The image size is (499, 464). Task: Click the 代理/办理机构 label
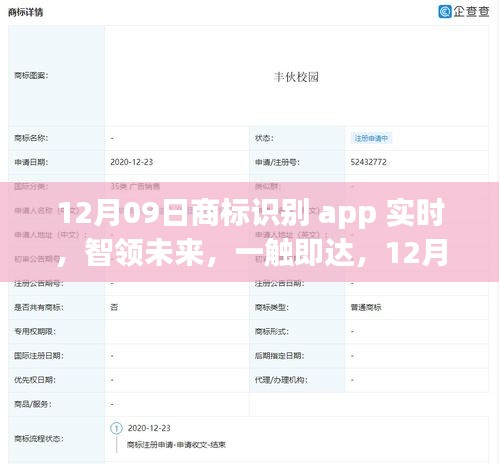[x=281, y=380]
